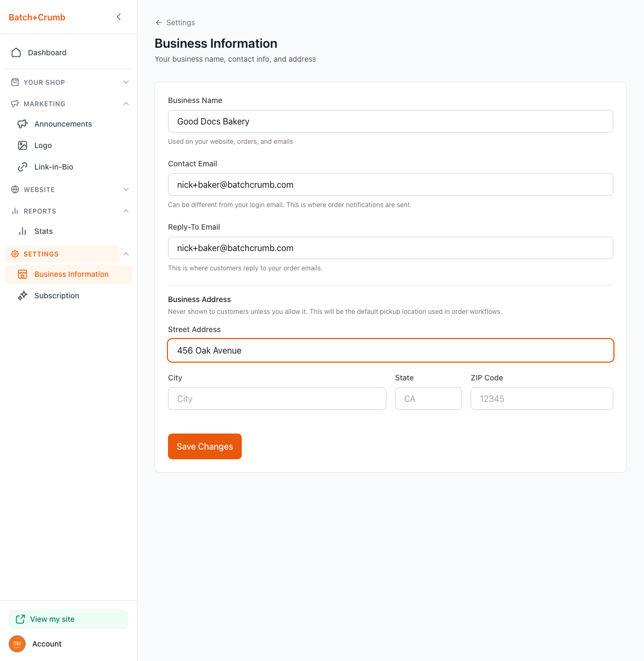This screenshot has height=661, width=644.
Task: Collapse the sidebar with the chevron icon
Action: click(x=119, y=17)
